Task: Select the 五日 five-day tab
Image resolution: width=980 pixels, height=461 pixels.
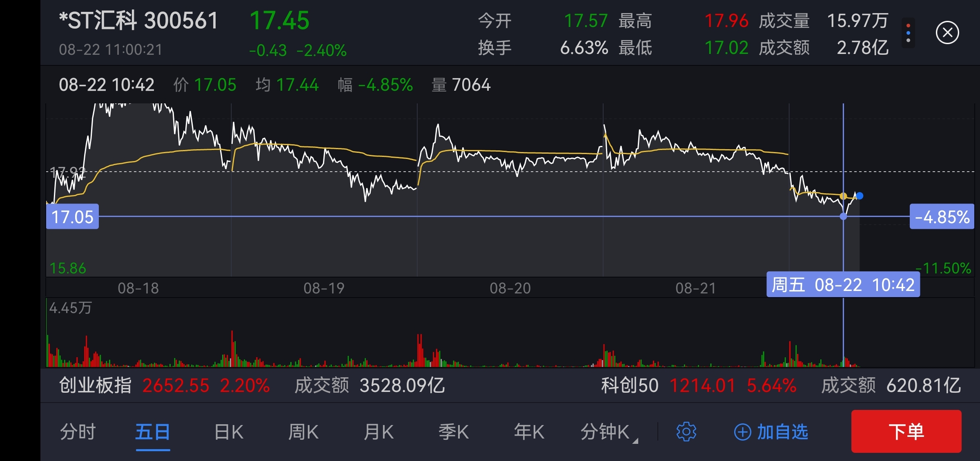Action: 153,432
